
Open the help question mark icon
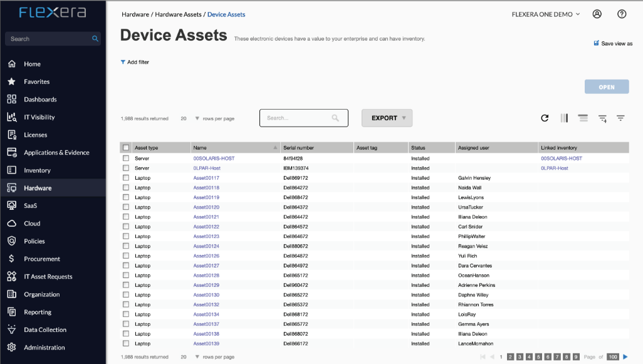point(622,14)
